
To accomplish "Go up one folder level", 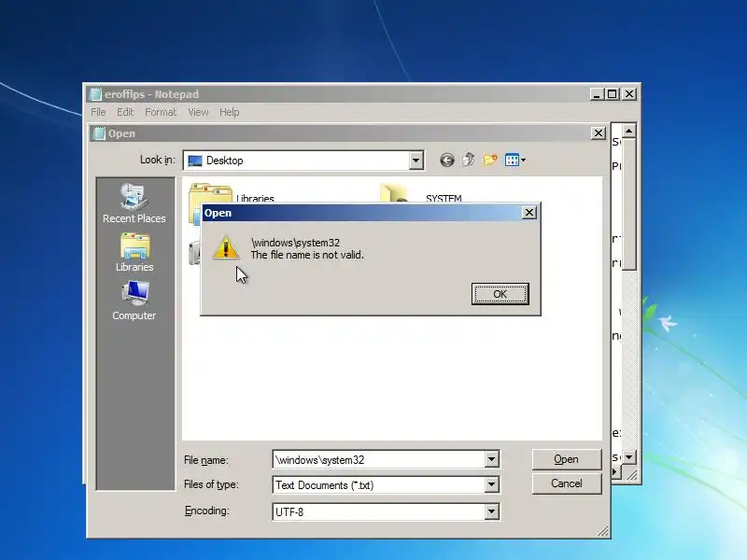I will pos(469,160).
